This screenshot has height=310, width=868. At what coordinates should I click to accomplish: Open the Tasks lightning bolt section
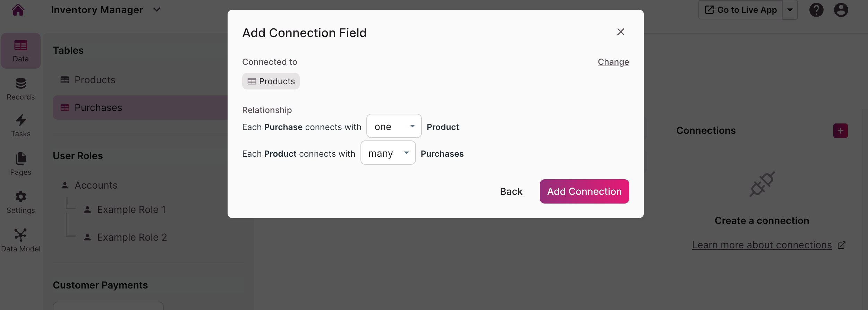21,126
